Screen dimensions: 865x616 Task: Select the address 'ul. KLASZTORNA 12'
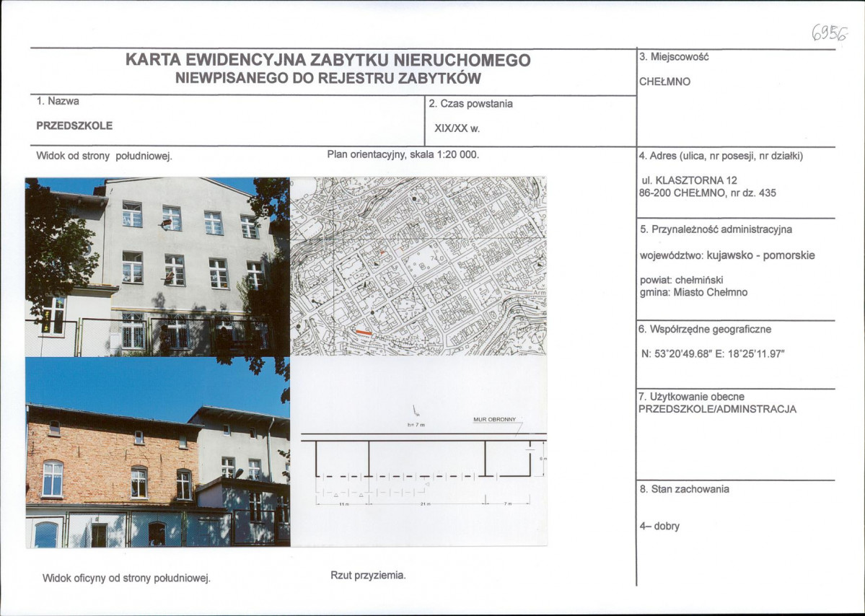pos(689,180)
